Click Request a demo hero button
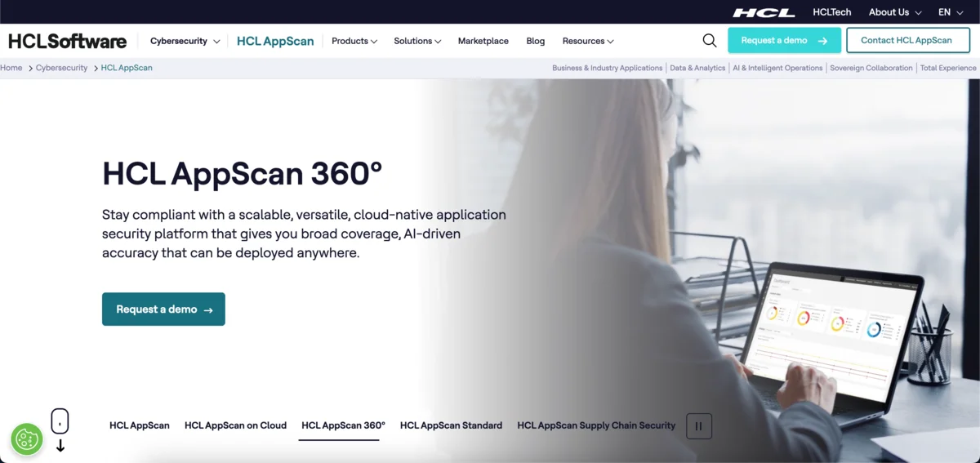 [163, 309]
